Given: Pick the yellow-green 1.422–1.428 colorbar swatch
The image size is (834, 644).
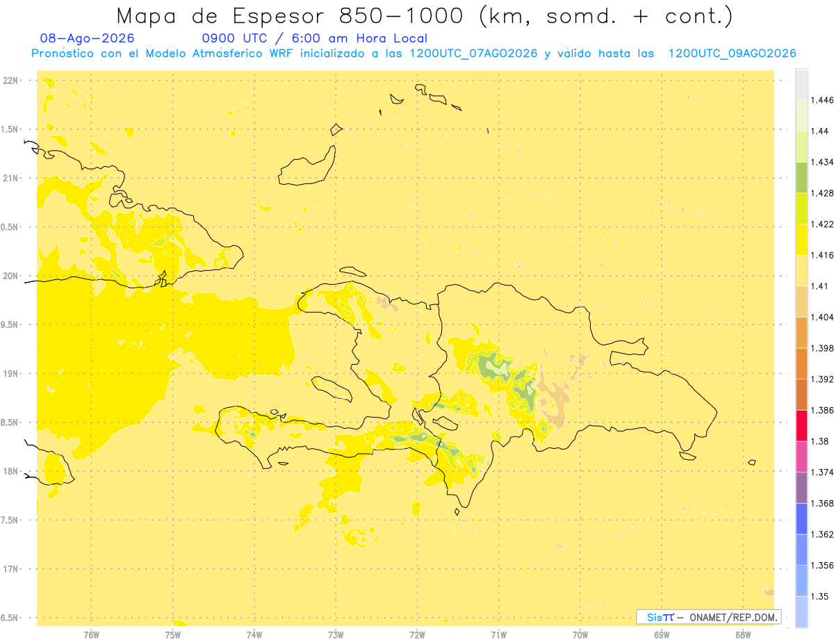Looking at the screenshot, I should click(x=801, y=208).
